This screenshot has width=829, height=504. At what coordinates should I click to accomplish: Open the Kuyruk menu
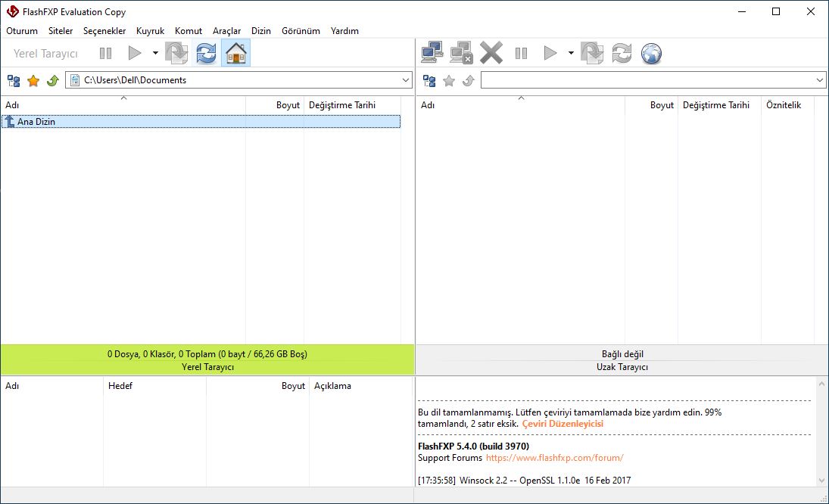pos(150,30)
